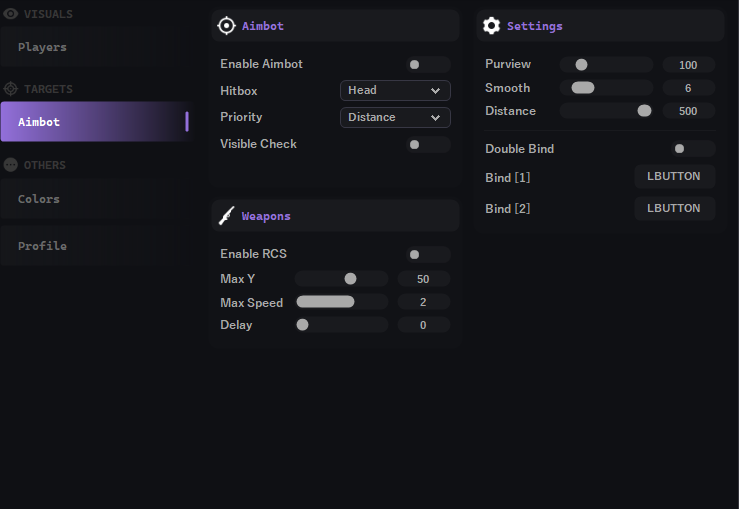Open the Hitbox dropdown showing Head
This screenshot has width=739, height=509.
tap(395, 91)
